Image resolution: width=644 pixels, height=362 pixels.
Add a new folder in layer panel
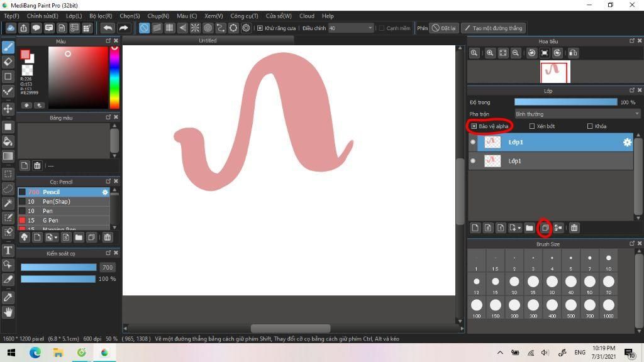[x=530, y=228]
